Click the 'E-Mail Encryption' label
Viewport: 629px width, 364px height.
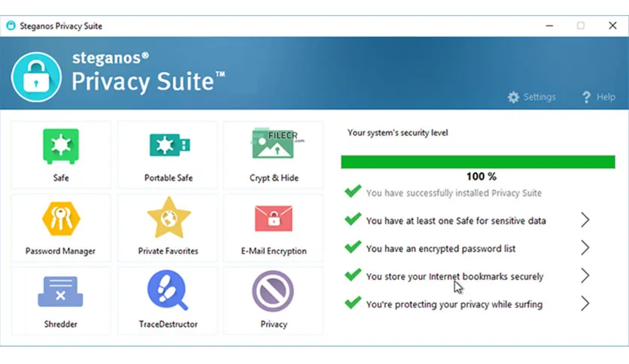pyautogui.click(x=274, y=251)
